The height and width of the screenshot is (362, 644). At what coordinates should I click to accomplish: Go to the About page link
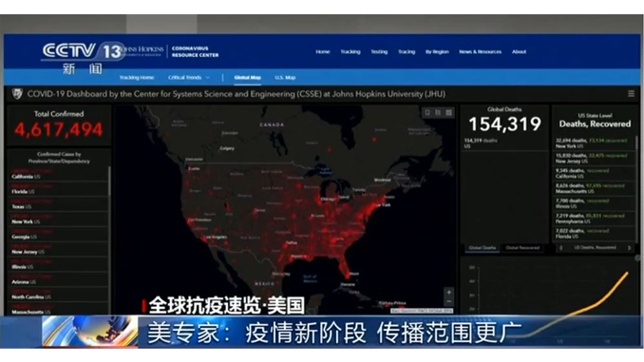[x=520, y=51]
